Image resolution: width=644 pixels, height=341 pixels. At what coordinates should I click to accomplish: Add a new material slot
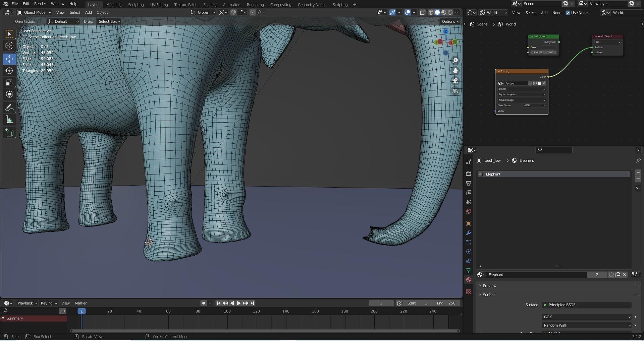(638, 173)
